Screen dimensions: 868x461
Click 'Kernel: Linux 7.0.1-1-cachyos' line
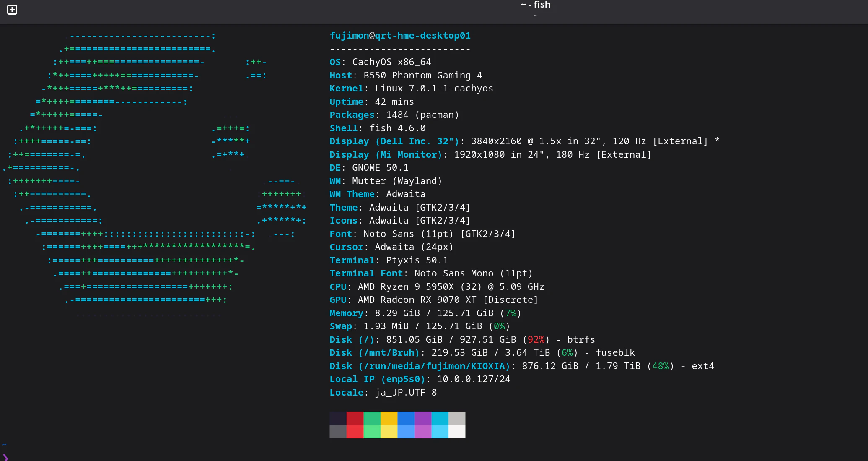coord(411,89)
